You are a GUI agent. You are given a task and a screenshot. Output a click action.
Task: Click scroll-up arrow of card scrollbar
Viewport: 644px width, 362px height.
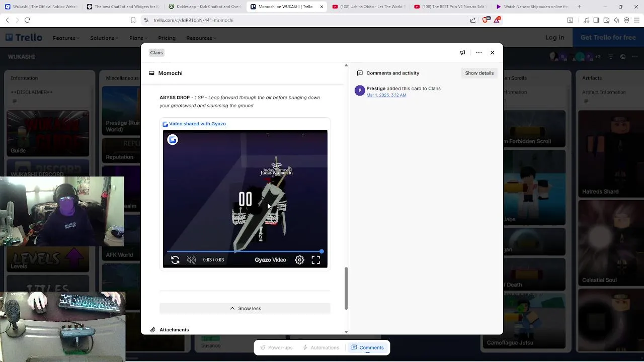(346, 65)
